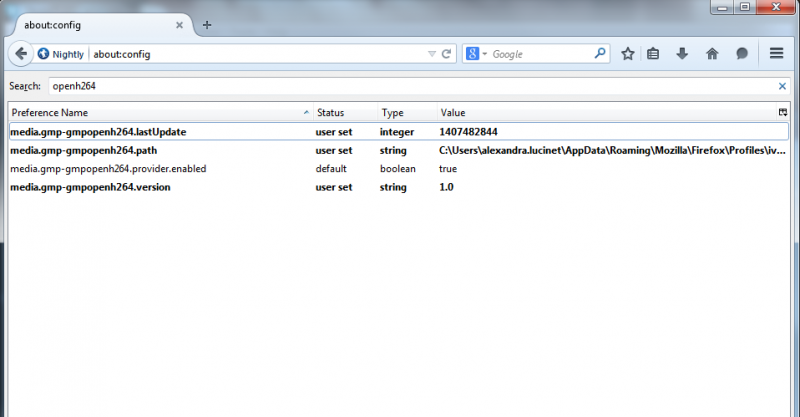Minimize the Nightly window

tap(722, 7)
